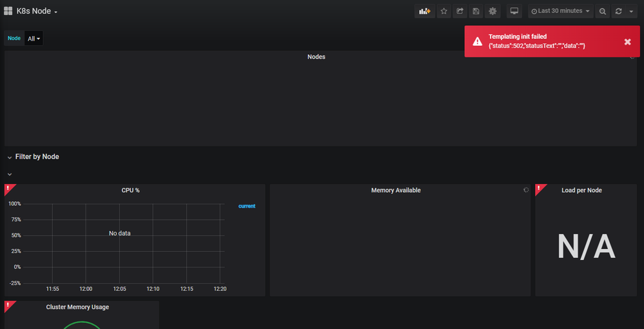The width and height of the screenshot is (644, 329).
Task: Open the Node variable All dropdown
Action: (x=34, y=39)
